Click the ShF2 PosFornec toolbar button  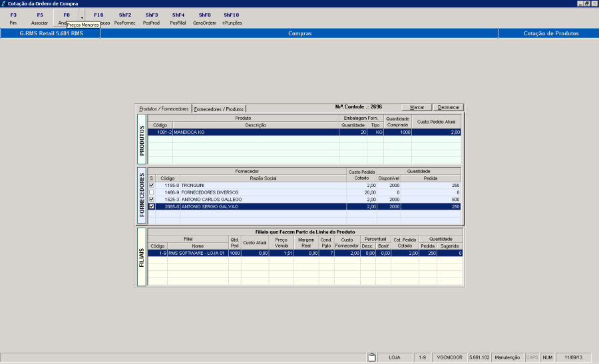[125, 19]
